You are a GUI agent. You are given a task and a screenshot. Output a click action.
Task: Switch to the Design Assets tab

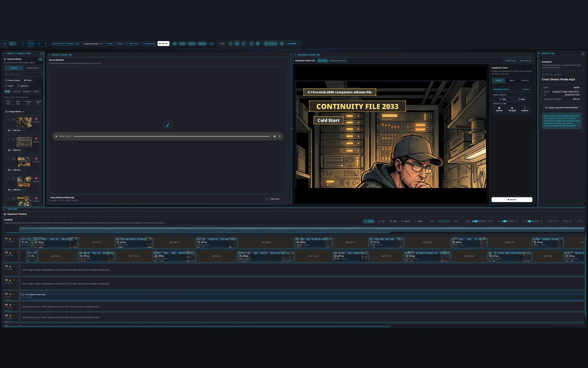(33, 68)
